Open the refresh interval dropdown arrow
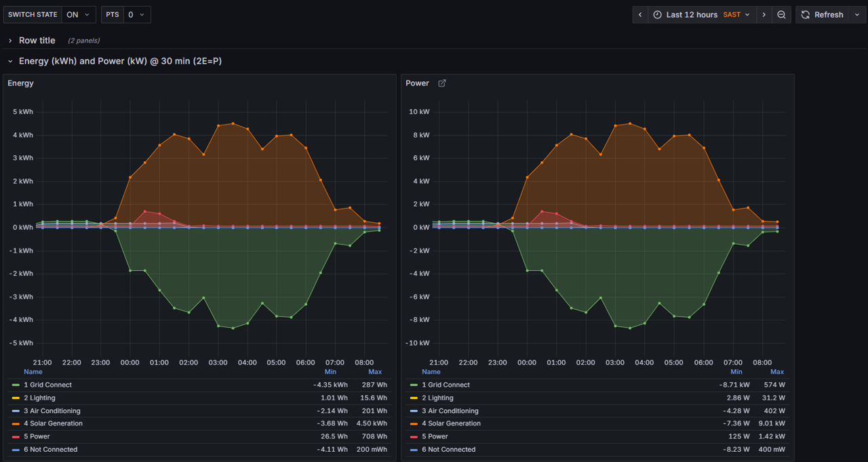 tap(857, 15)
